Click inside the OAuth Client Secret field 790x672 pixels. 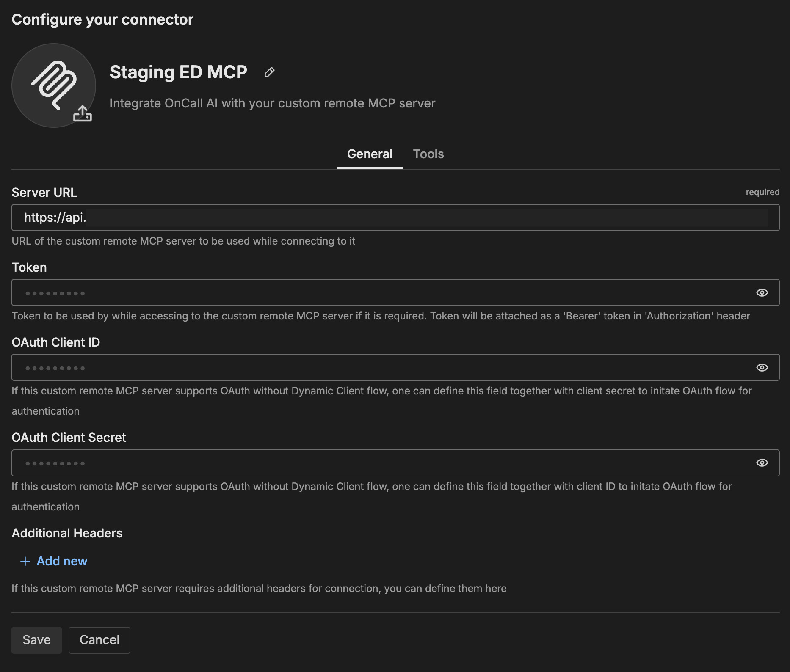pos(381,463)
